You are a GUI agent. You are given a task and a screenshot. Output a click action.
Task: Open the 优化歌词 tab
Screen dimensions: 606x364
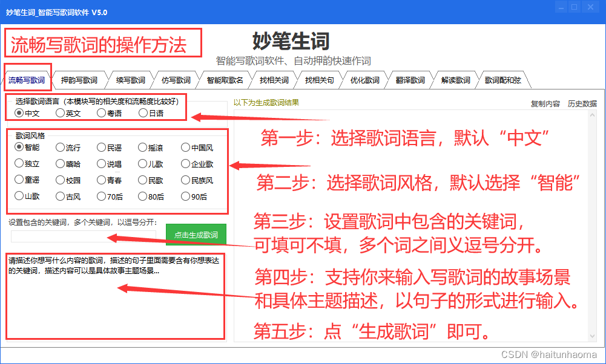click(365, 80)
